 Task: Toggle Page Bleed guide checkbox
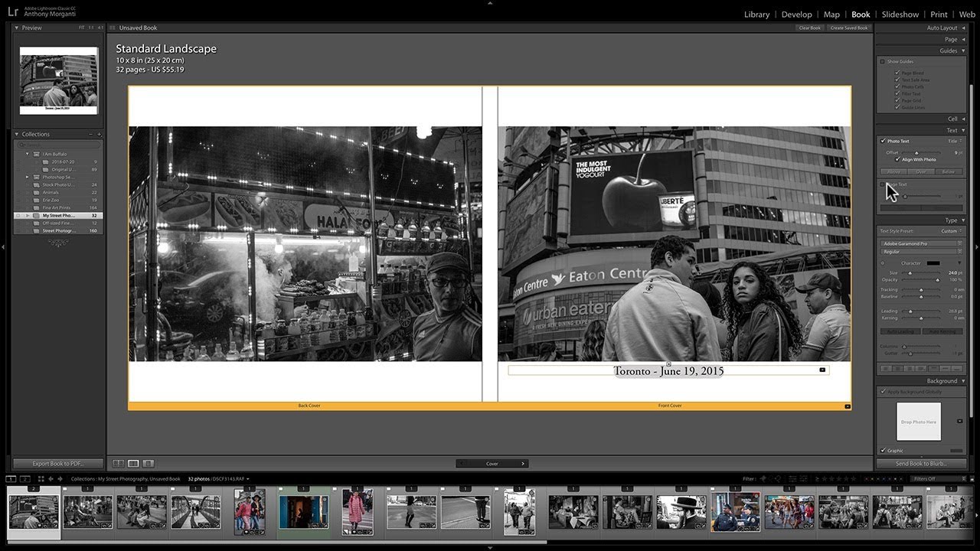click(897, 73)
